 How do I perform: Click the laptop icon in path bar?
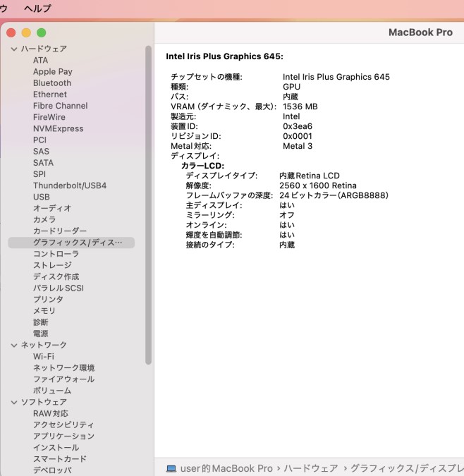pos(171,468)
